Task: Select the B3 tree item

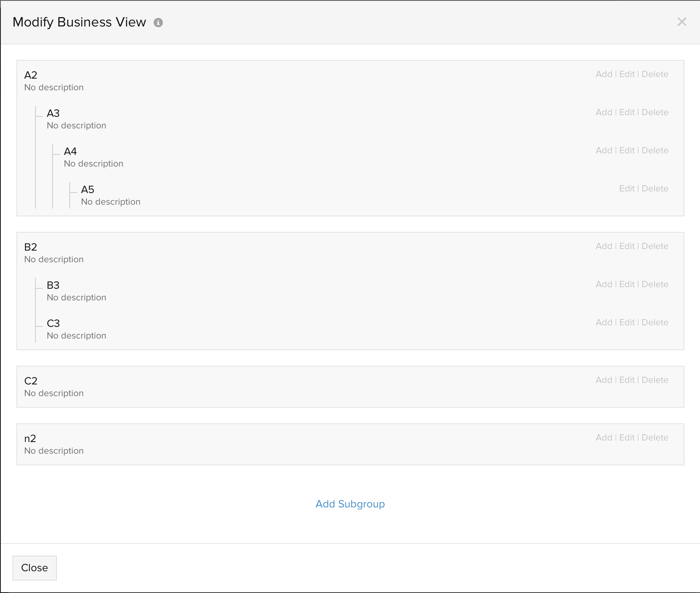Action: [53, 285]
